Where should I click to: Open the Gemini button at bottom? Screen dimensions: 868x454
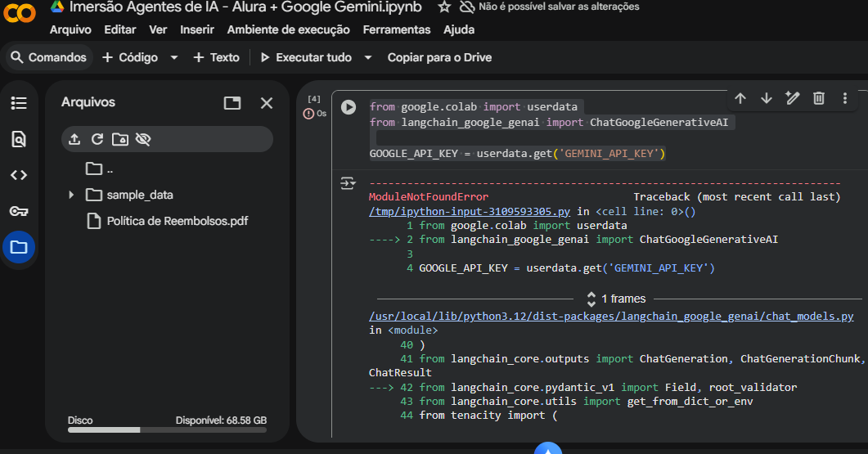pos(548,448)
